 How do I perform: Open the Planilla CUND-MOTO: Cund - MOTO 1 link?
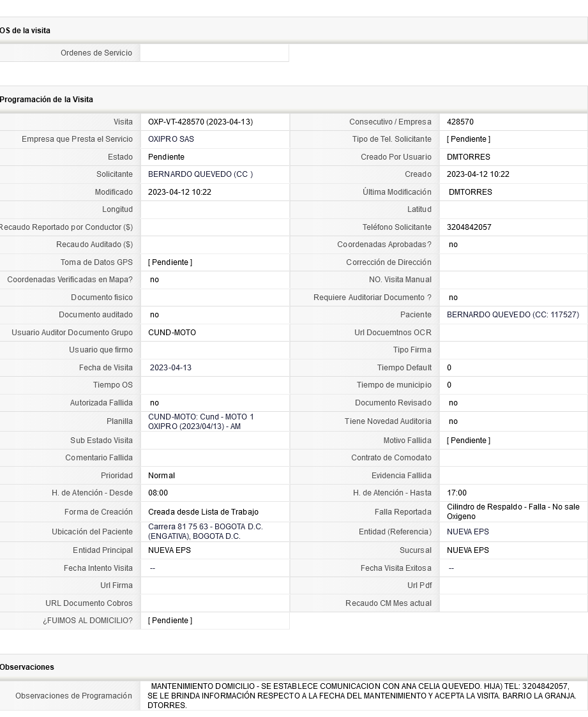click(x=200, y=421)
